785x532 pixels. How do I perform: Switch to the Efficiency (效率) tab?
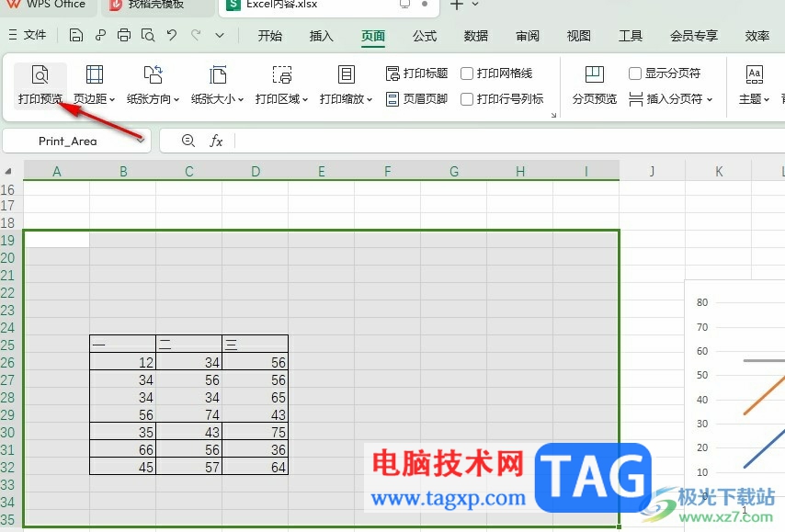click(x=757, y=36)
